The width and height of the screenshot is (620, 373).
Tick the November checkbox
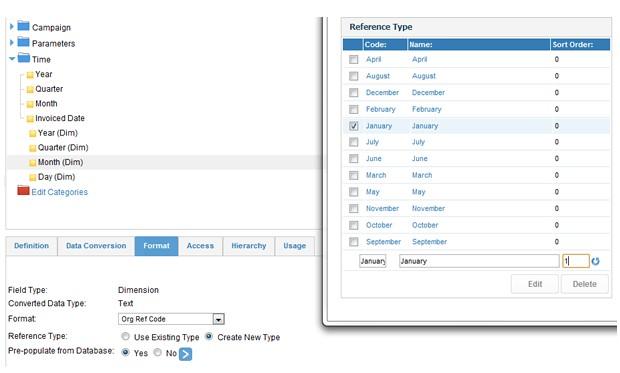pyautogui.click(x=353, y=208)
